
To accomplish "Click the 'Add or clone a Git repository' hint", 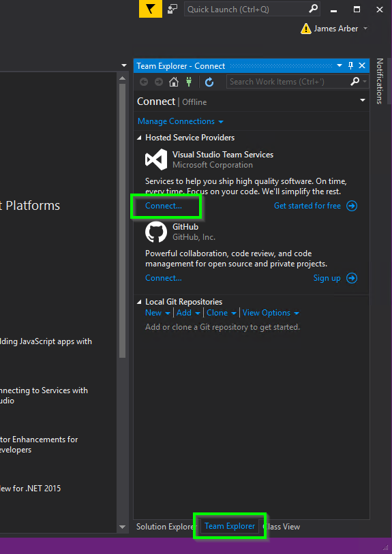I will [x=222, y=327].
